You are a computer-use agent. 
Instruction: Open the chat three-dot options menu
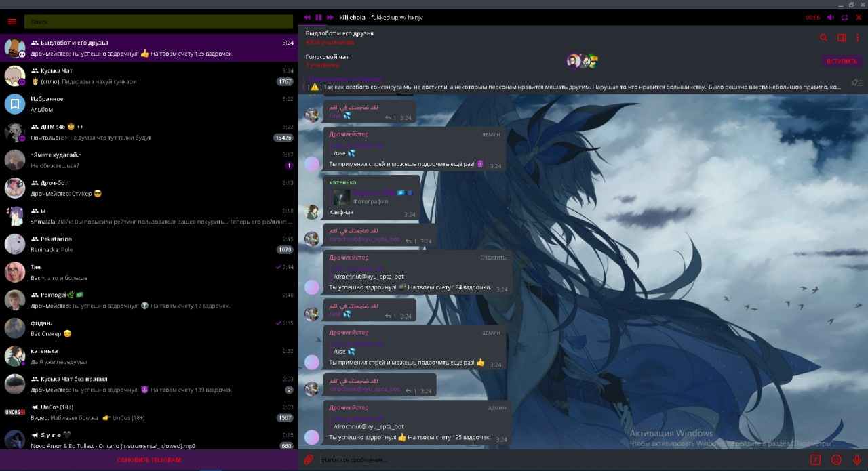point(859,38)
